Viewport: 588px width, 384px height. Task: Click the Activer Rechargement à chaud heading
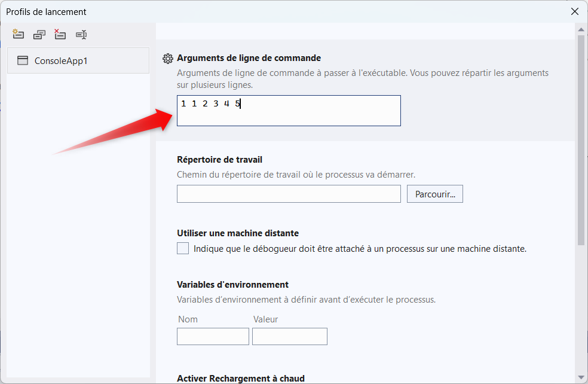click(241, 378)
